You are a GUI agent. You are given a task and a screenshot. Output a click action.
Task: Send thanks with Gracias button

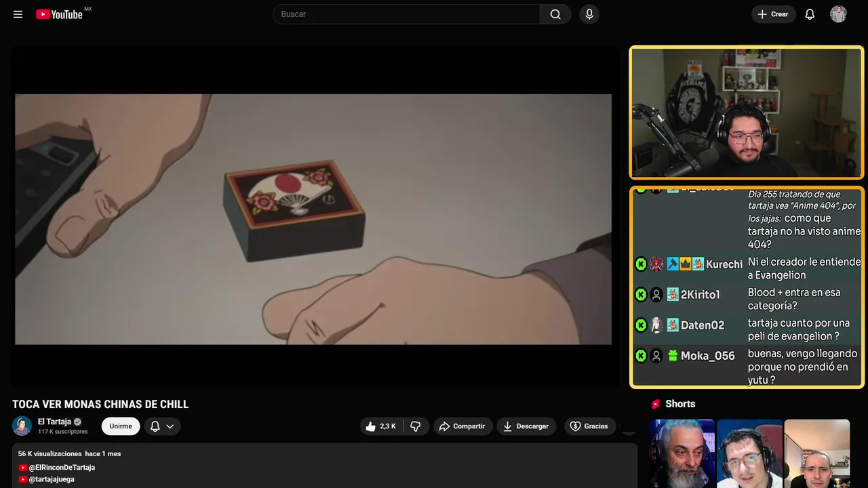589,426
